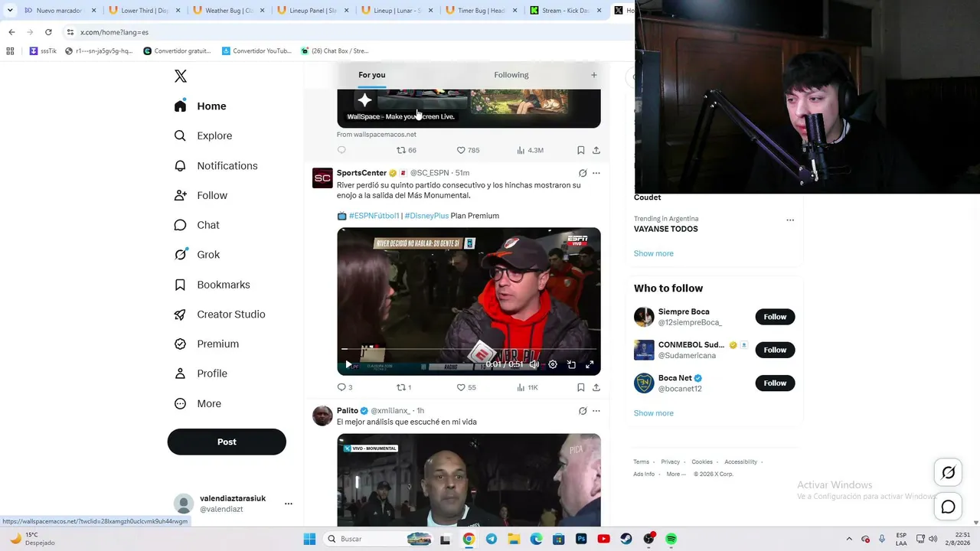Open the floating Grok button
980x551 pixels.
pos(948,473)
